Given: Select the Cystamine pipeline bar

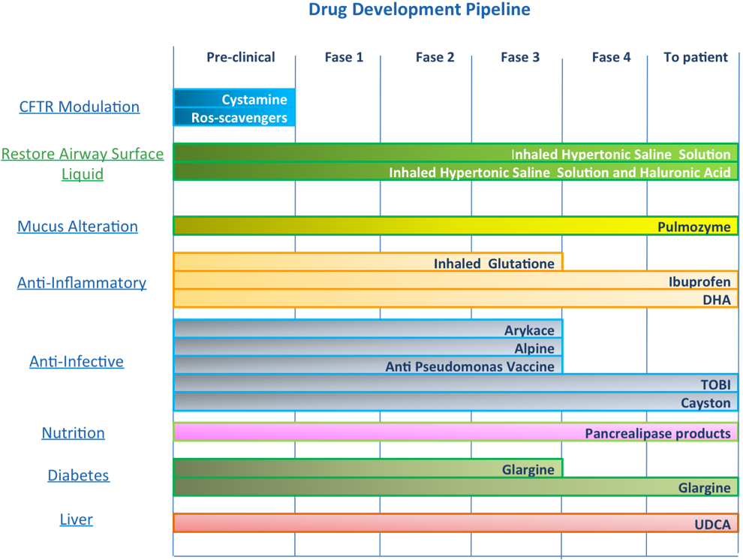Looking at the screenshot, I should [x=235, y=98].
